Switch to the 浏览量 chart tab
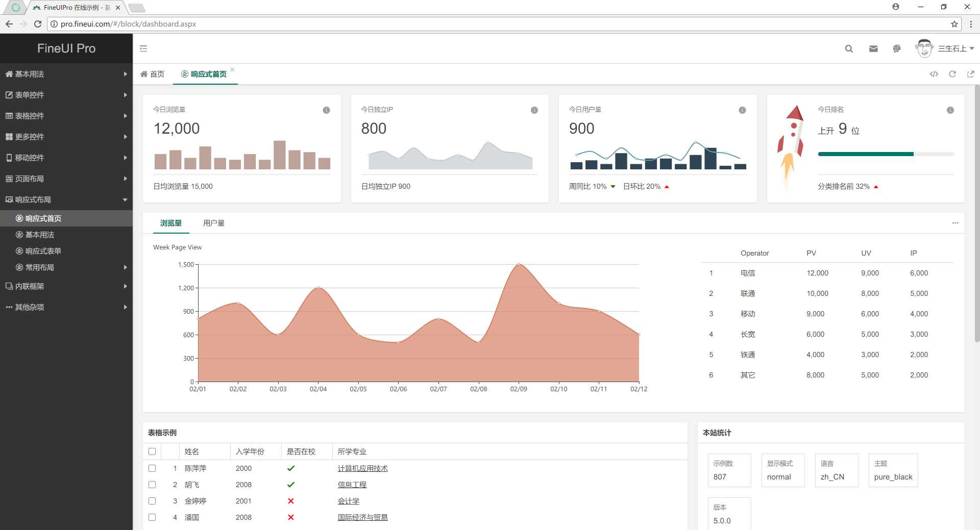Screen dimensions: 980x530 tap(171, 223)
